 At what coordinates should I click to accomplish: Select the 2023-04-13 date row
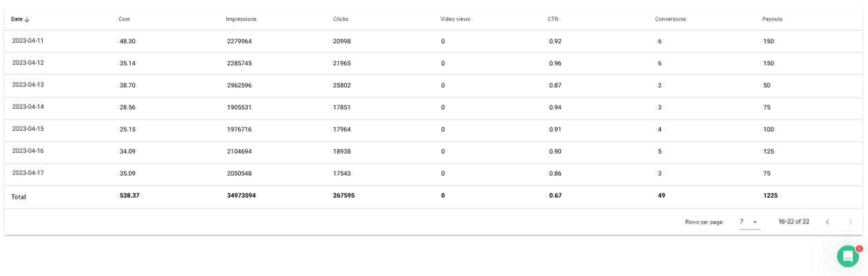(28, 85)
